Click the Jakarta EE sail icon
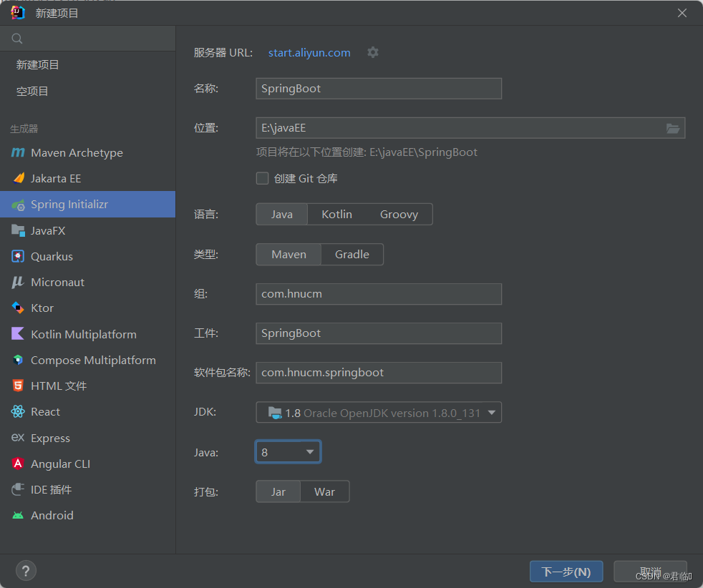The width and height of the screenshot is (703, 588). click(19, 178)
